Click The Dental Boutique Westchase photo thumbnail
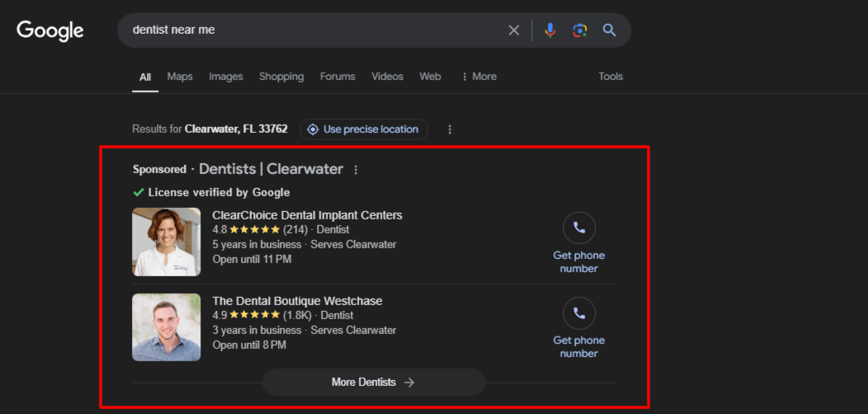Screen dimensions: 868x414 [166, 327]
